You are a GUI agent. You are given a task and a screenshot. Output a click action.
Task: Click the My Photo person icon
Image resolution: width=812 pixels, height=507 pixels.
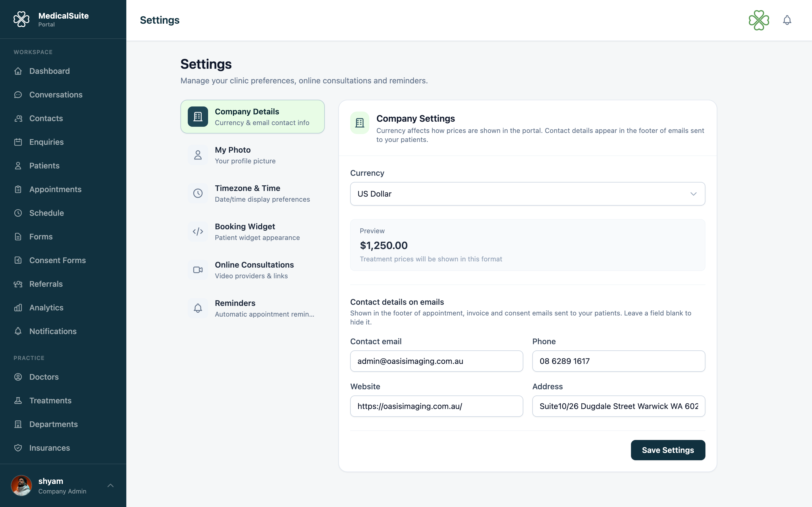[x=198, y=155]
